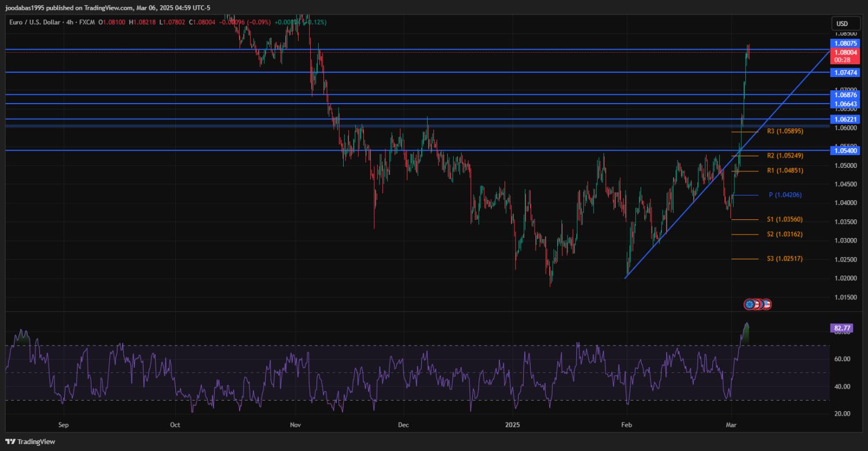Click the 1.06221 price level label
The height and width of the screenshot is (451, 868).
tap(845, 119)
